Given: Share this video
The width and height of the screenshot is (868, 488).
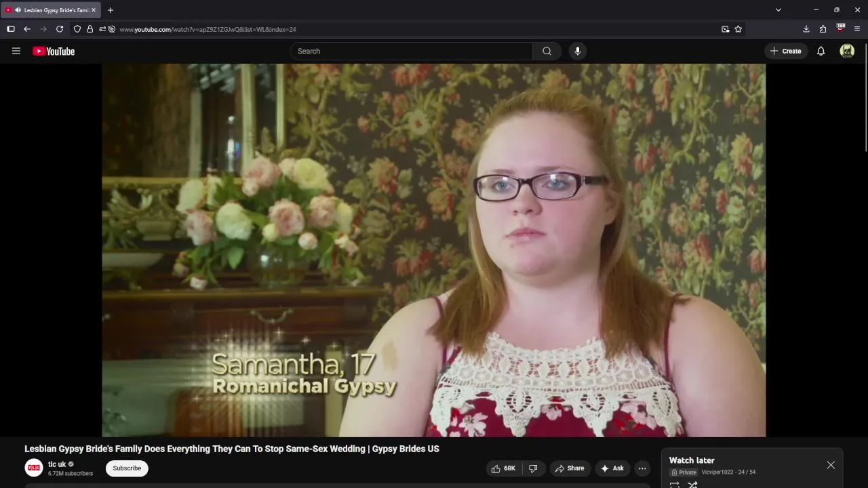Looking at the screenshot, I should (569, 468).
